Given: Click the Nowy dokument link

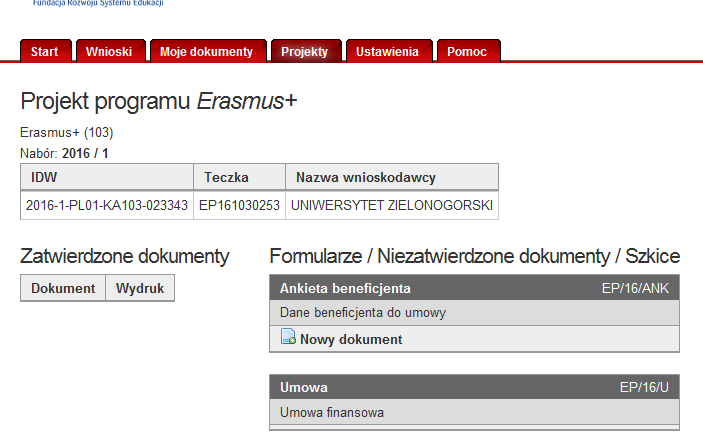Looking at the screenshot, I should [x=351, y=340].
